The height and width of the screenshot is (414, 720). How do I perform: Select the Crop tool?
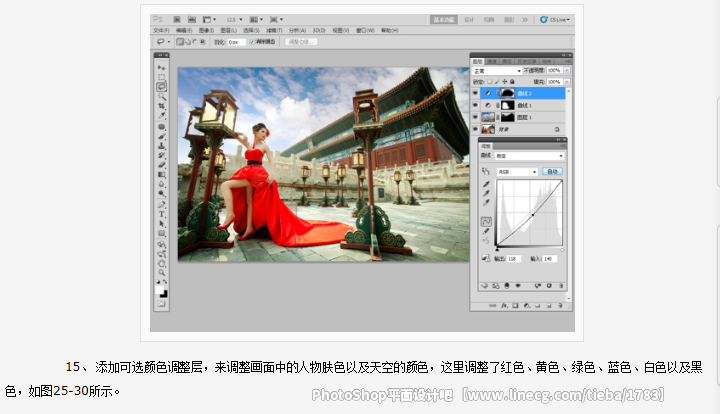pyautogui.click(x=162, y=106)
